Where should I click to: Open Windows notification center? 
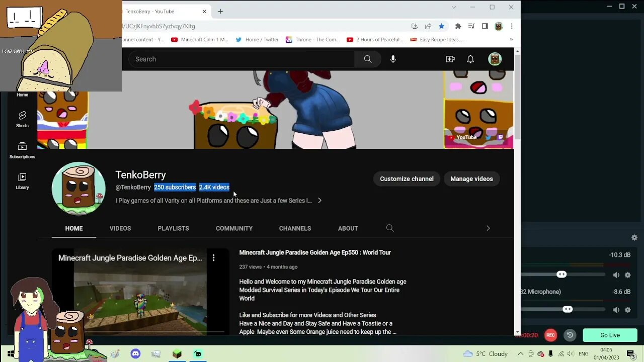(x=630, y=354)
